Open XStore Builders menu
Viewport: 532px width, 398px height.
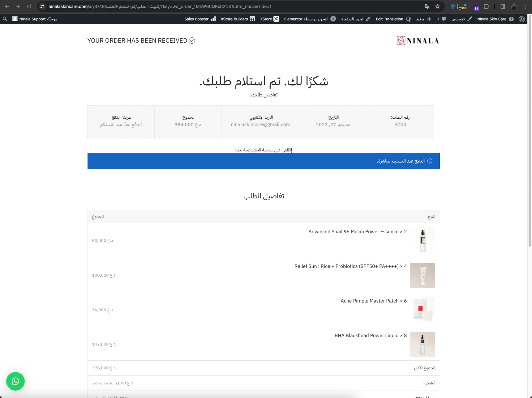[238, 19]
